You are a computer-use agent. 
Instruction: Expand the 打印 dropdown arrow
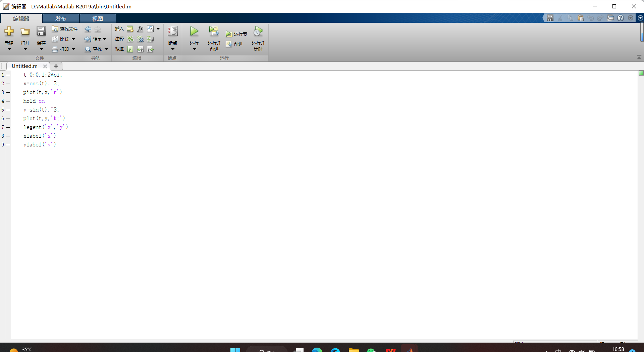click(73, 49)
